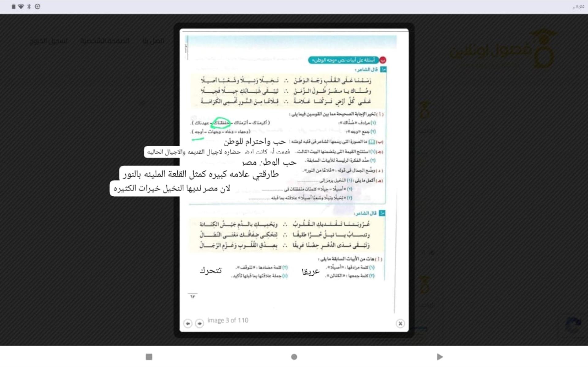Click the answer 'لان مصر لديها النخيل خيرات الكثيره'
Screen dimensions: 588x368
(x=172, y=188)
